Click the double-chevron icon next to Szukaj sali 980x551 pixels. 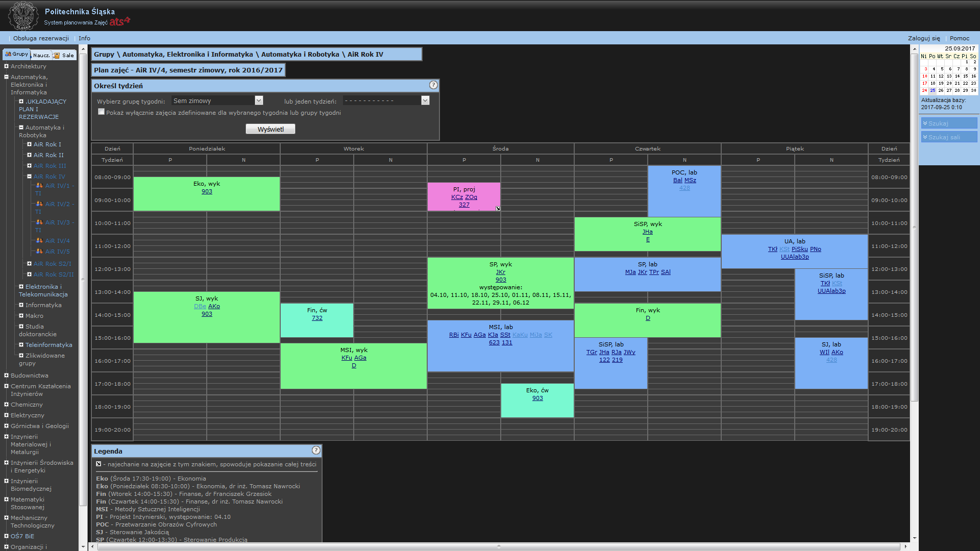[925, 137]
